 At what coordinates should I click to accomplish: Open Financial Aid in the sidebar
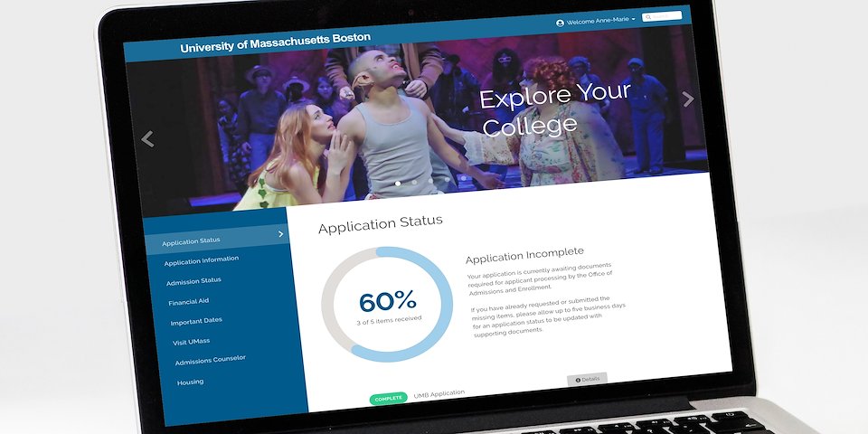coord(189,302)
